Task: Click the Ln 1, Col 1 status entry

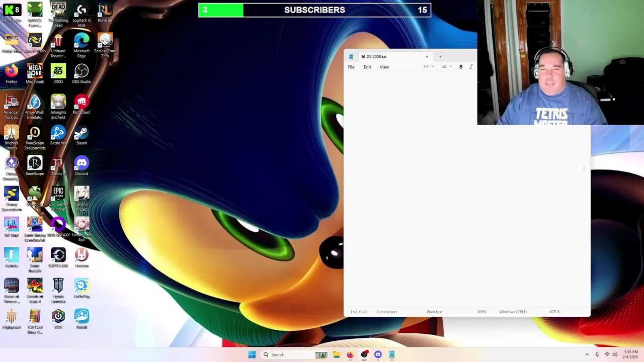Action: (x=359, y=312)
